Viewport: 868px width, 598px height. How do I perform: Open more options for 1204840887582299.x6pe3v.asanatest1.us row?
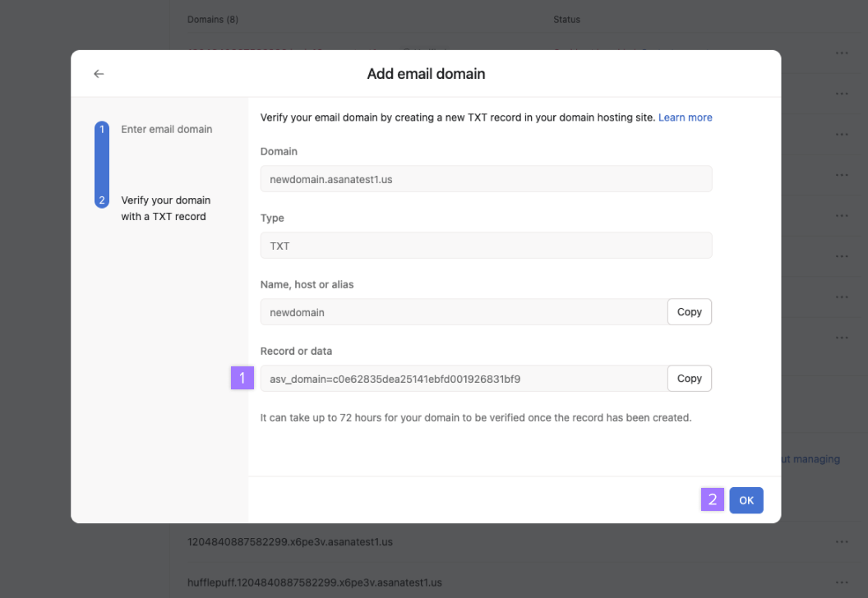(841, 542)
